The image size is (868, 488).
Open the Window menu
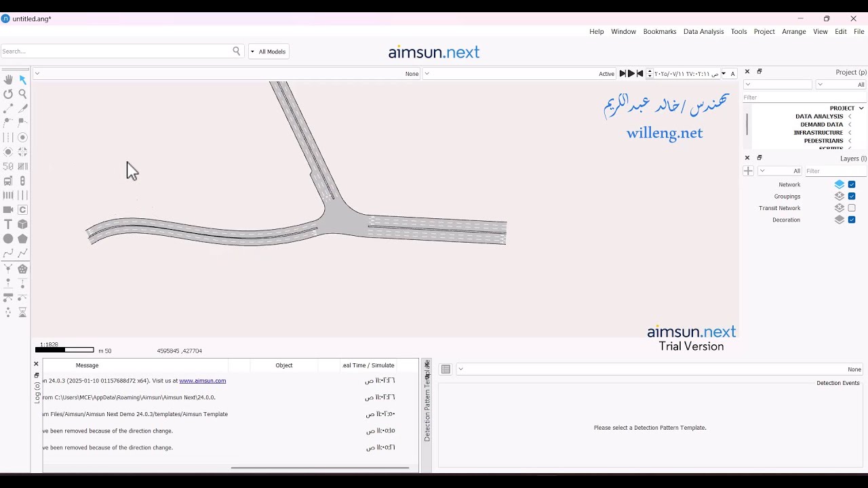click(623, 32)
